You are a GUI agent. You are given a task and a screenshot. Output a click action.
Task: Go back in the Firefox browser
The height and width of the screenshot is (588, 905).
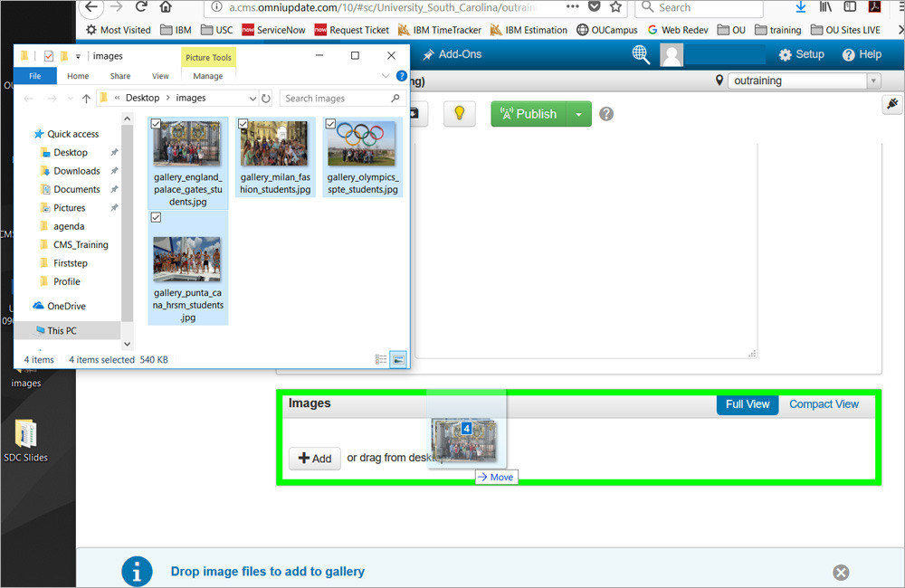tap(92, 7)
